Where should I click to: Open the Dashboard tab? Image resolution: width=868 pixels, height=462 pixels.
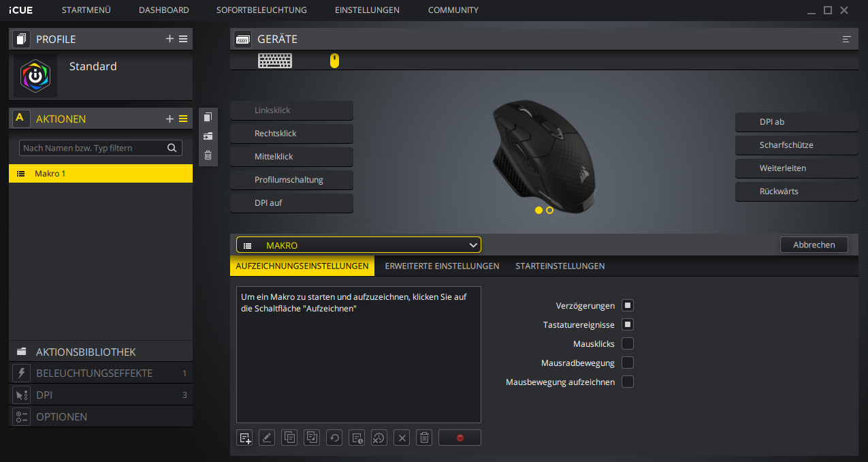tap(164, 10)
